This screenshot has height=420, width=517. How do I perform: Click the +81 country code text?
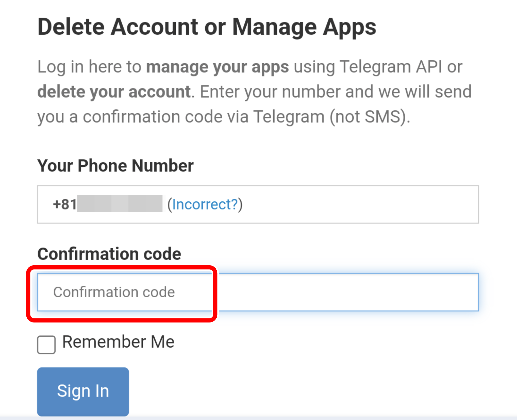coord(65,204)
